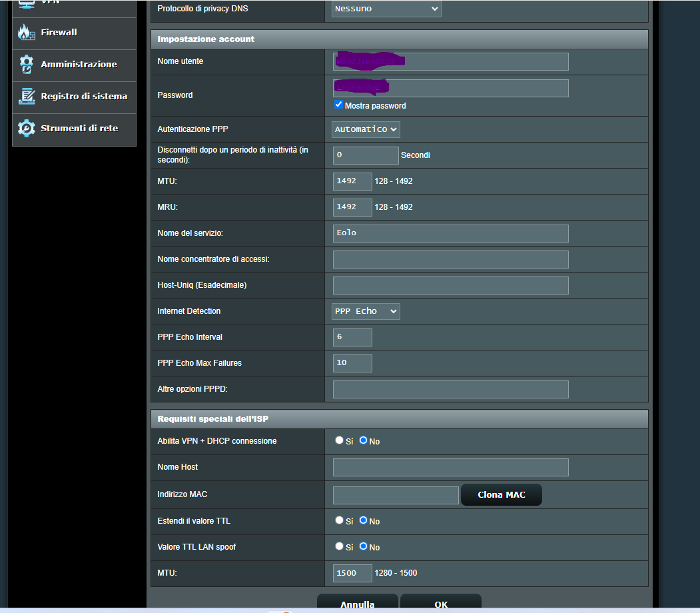Focus the Password field

tap(450, 89)
